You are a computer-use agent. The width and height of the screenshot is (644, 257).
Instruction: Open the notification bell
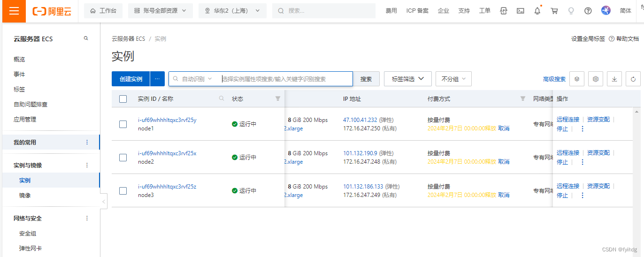(x=537, y=11)
